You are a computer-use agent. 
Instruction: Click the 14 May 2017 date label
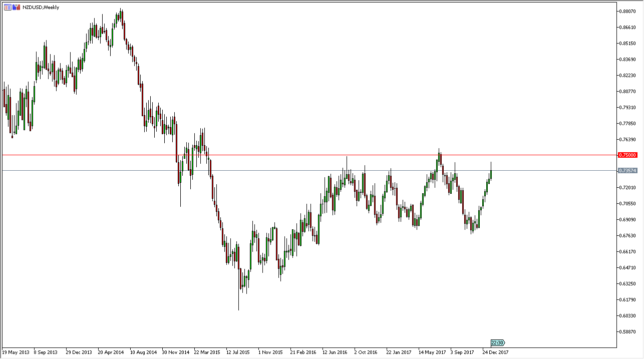coord(432,352)
